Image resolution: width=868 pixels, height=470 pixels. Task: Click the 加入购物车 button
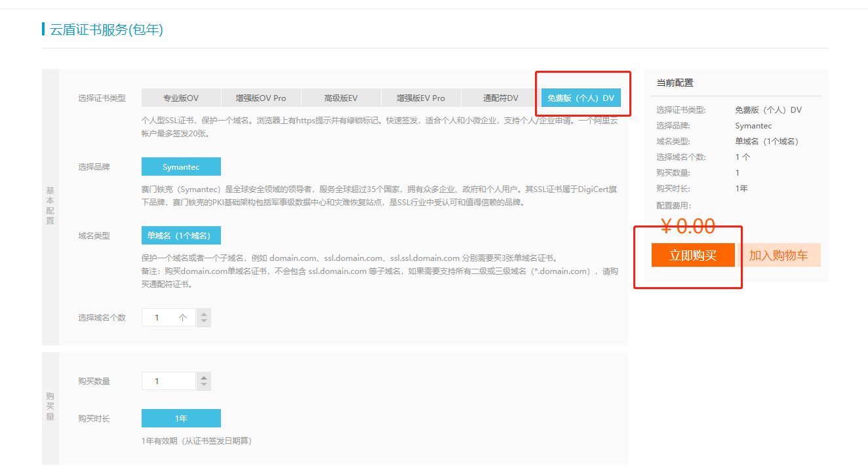point(781,255)
